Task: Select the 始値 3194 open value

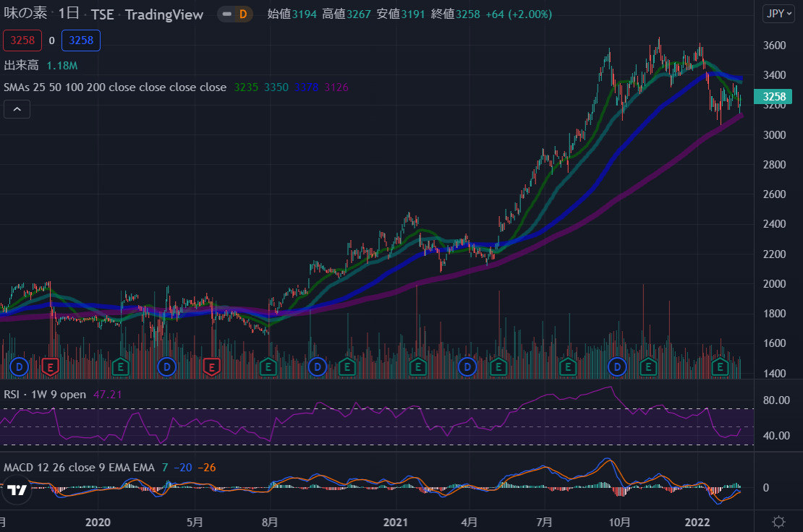Action: coord(292,14)
